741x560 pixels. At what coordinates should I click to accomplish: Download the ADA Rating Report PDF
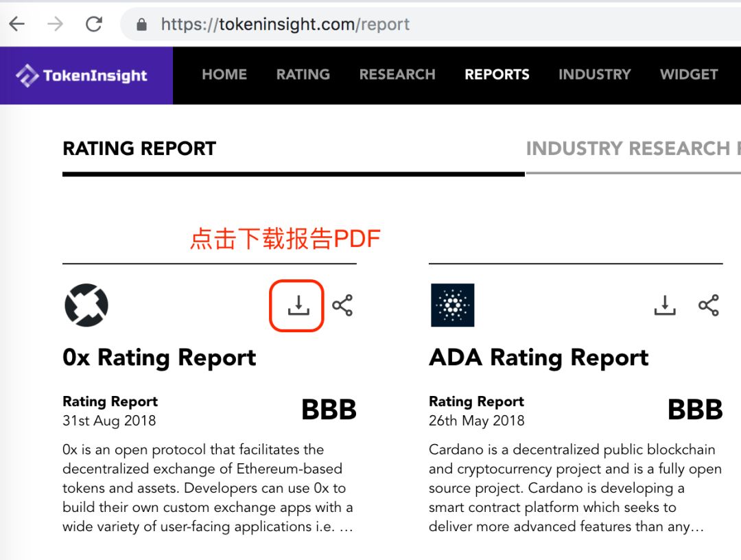pos(664,305)
